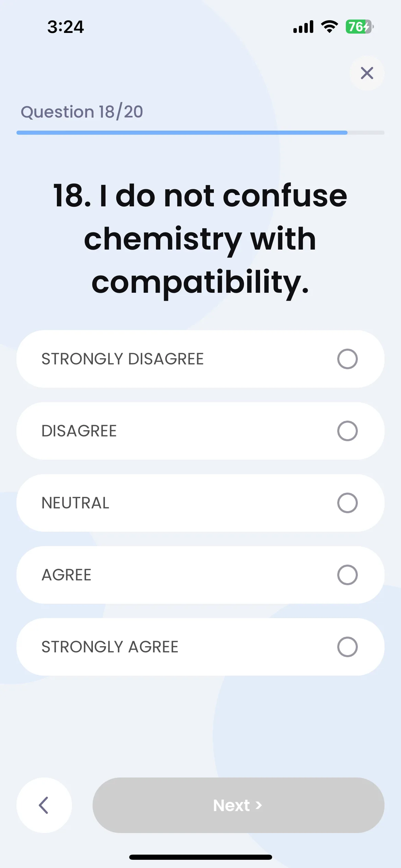Tap the cellular signal bars icon
Viewport: 401px width, 868px height.
pyautogui.click(x=303, y=27)
